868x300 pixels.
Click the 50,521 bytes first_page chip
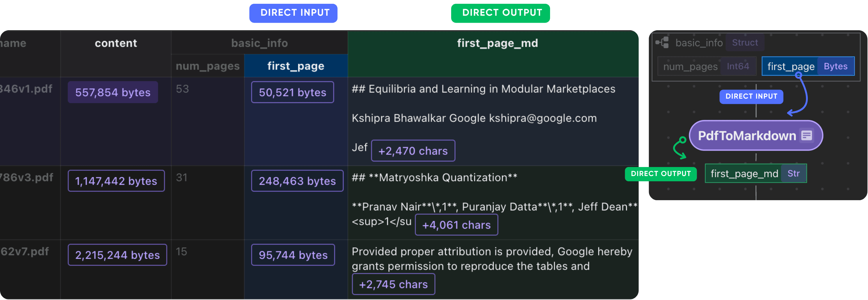click(x=292, y=92)
